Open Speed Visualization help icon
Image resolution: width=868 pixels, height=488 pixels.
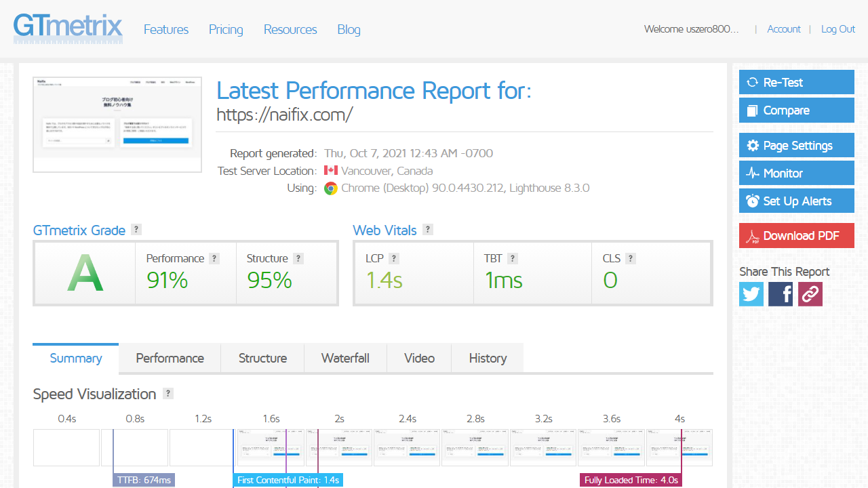(x=168, y=393)
